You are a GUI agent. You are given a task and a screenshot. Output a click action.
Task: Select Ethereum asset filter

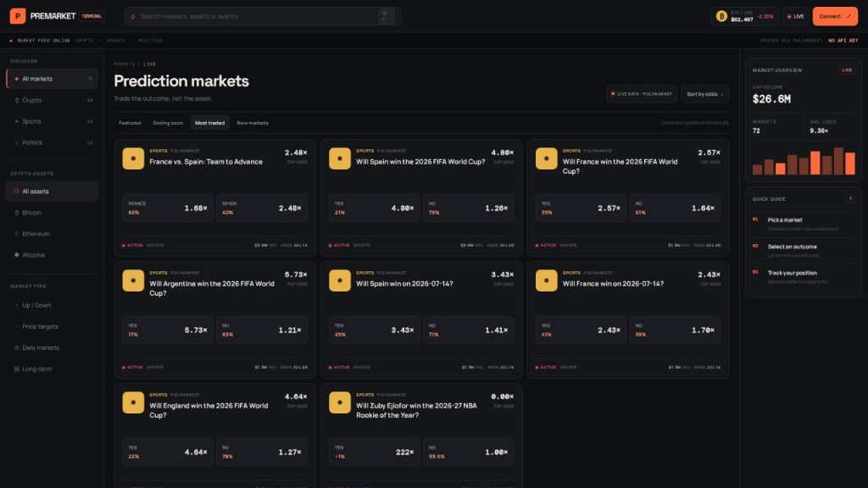coord(52,234)
